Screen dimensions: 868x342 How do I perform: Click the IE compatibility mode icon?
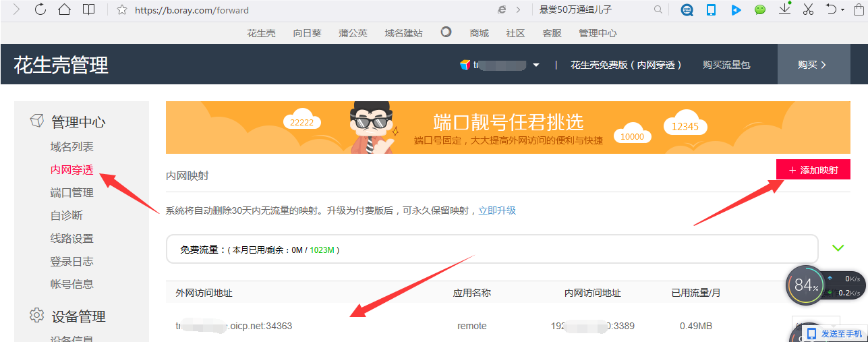click(502, 10)
